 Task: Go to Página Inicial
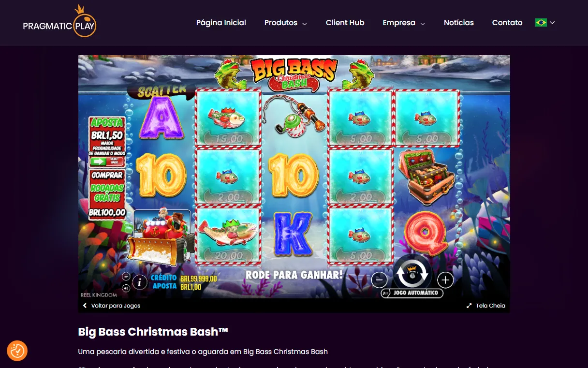(221, 23)
